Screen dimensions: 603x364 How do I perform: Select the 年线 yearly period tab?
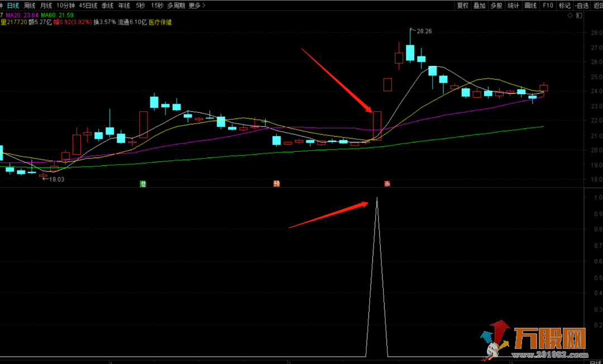point(124,6)
